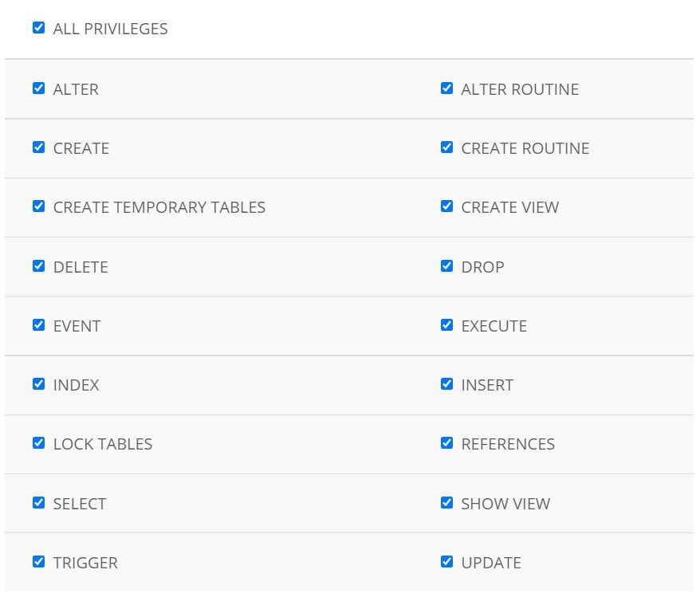The width and height of the screenshot is (700, 597).
Task: Uncheck the INSERT privilege checkbox
Action: click(446, 384)
